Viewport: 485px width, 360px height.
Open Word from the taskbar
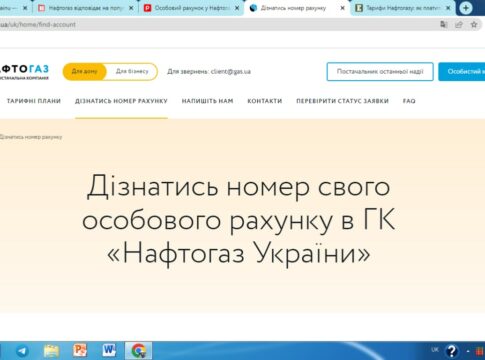click(x=109, y=351)
